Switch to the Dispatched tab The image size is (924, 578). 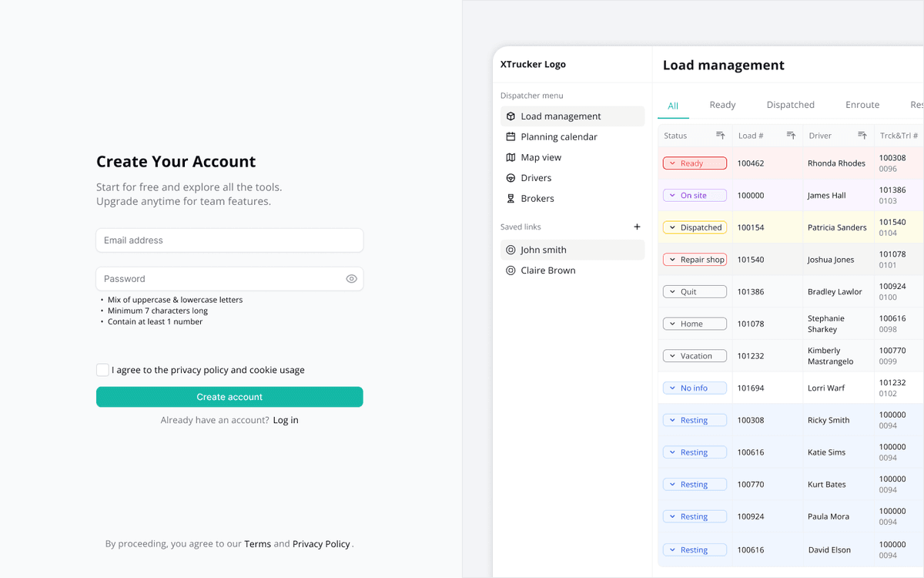[x=790, y=105]
